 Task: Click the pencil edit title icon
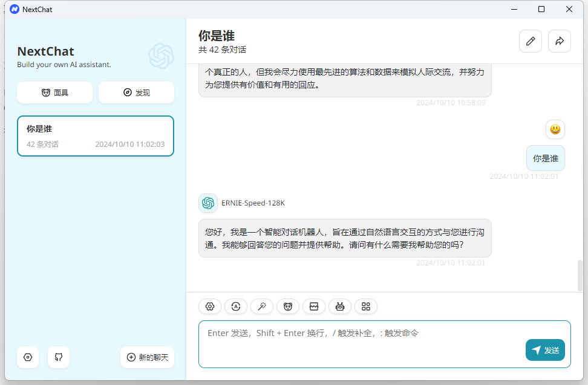click(x=531, y=41)
